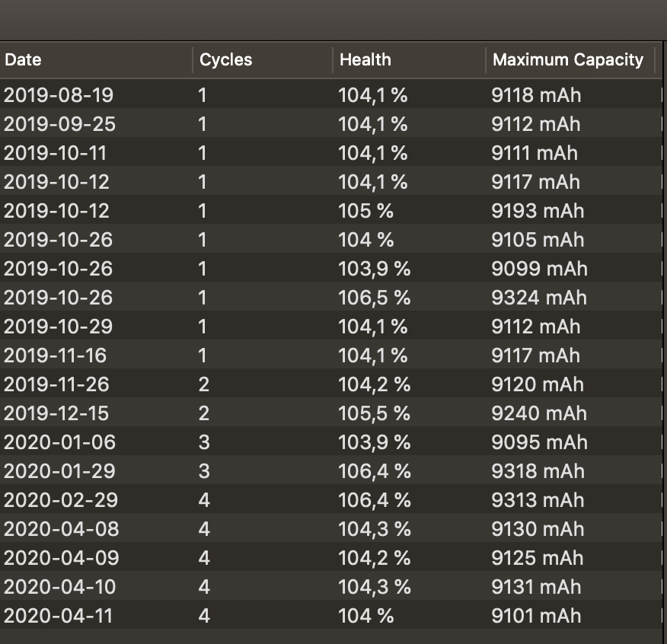Screen dimensions: 667x644
Task: Select the 2020-02-29 row
Action: click(x=331, y=499)
